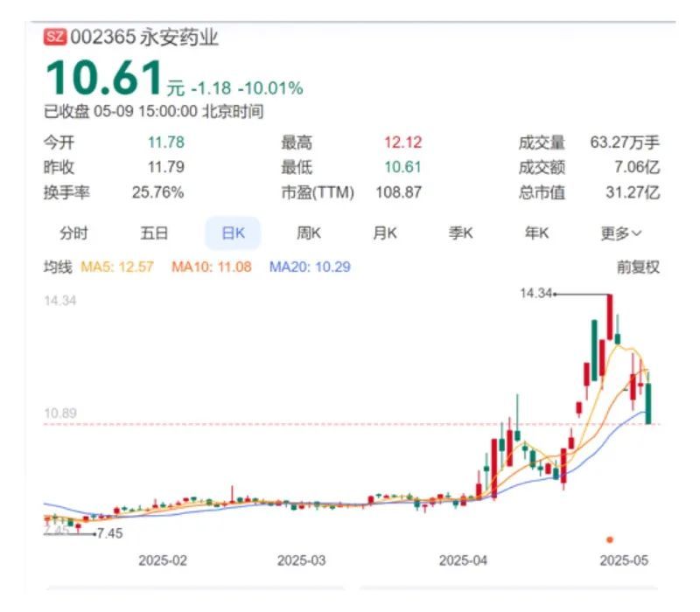Switch to the 周K weekly tab
The image size is (700, 612).
pos(309,233)
